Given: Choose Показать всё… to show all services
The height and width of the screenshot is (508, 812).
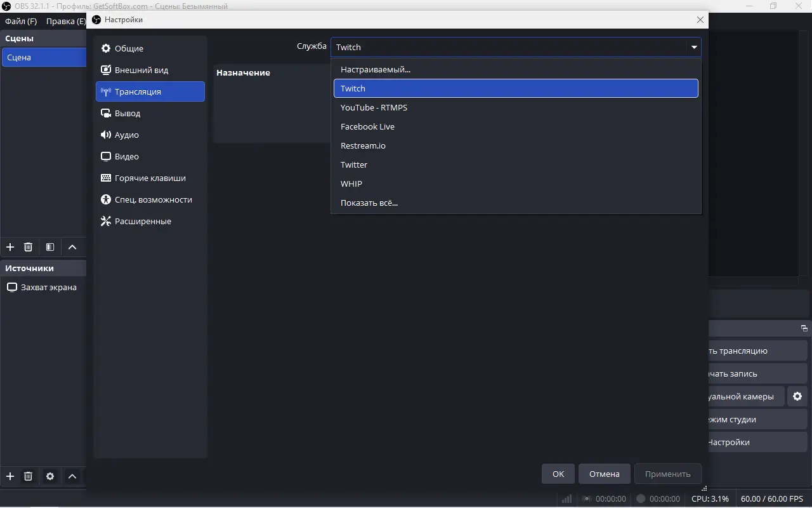Looking at the screenshot, I should click(x=369, y=203).
